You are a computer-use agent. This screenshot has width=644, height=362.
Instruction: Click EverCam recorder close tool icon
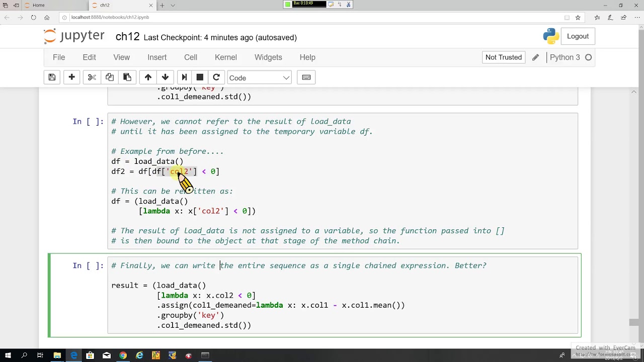coord(349,4)
